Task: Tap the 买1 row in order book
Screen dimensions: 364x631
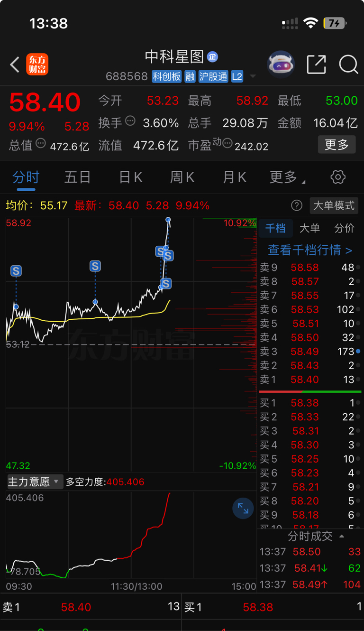Action: (310, 403)
